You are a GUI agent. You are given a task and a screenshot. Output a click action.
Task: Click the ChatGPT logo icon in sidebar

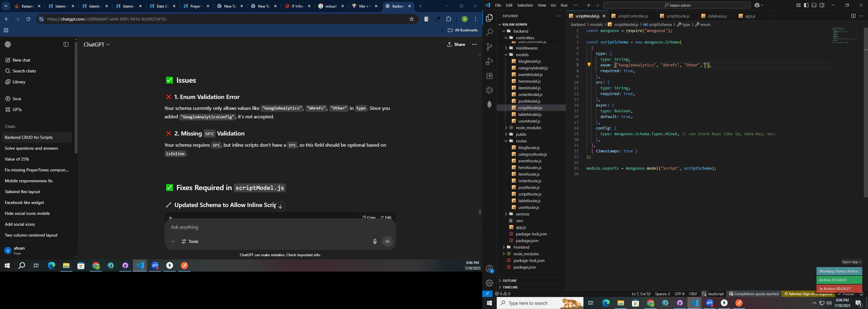click(x=8, y=45)
